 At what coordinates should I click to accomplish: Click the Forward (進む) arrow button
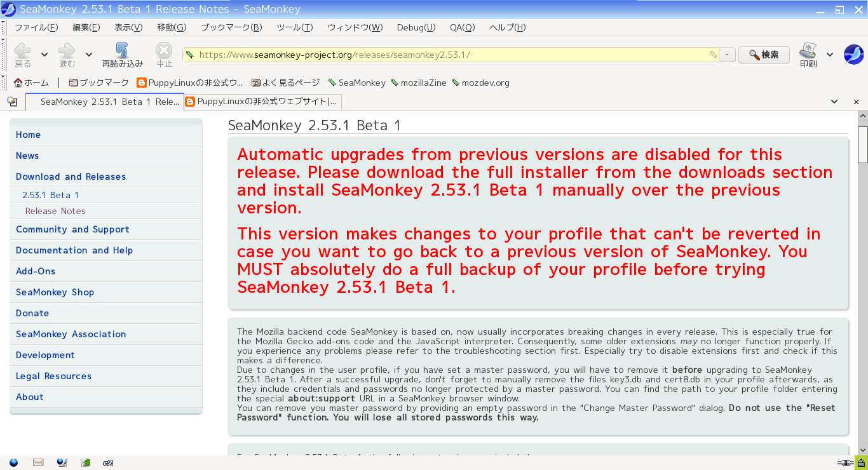coord(67,55)
